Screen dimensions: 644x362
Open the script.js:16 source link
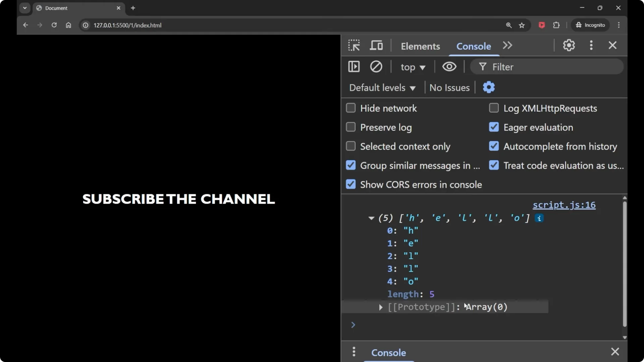click(564, 205)
